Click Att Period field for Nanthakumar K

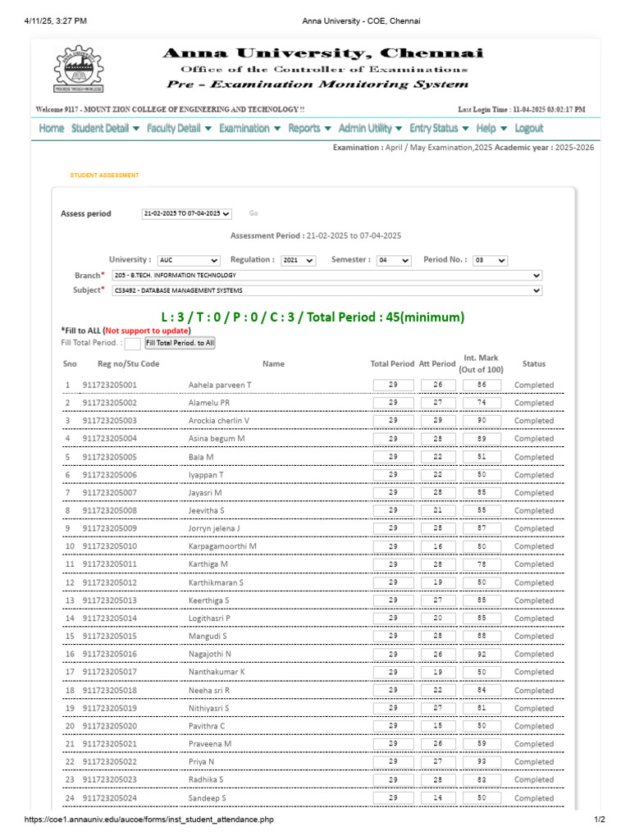click(438, 673)
